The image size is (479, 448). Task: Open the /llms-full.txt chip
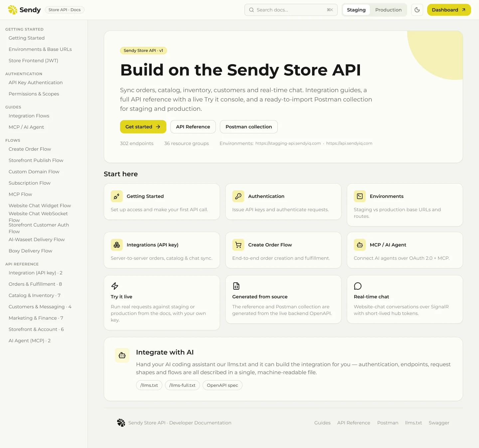click(182, 385)
